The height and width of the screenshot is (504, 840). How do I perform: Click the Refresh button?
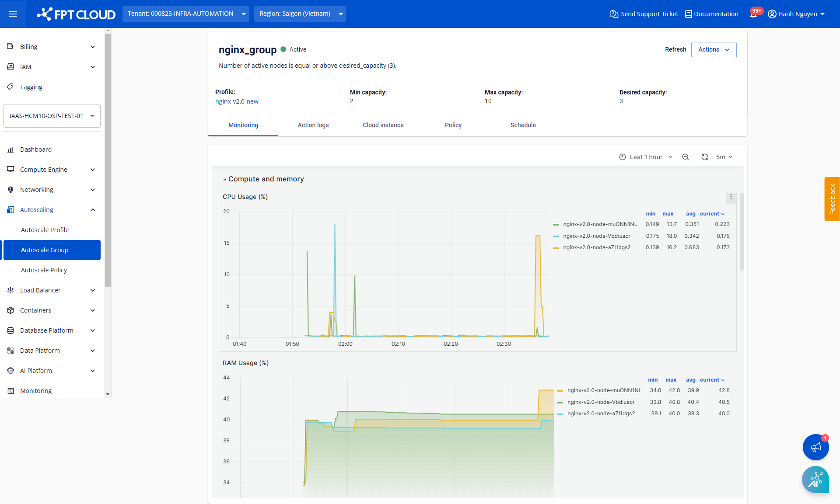point(675,49)
